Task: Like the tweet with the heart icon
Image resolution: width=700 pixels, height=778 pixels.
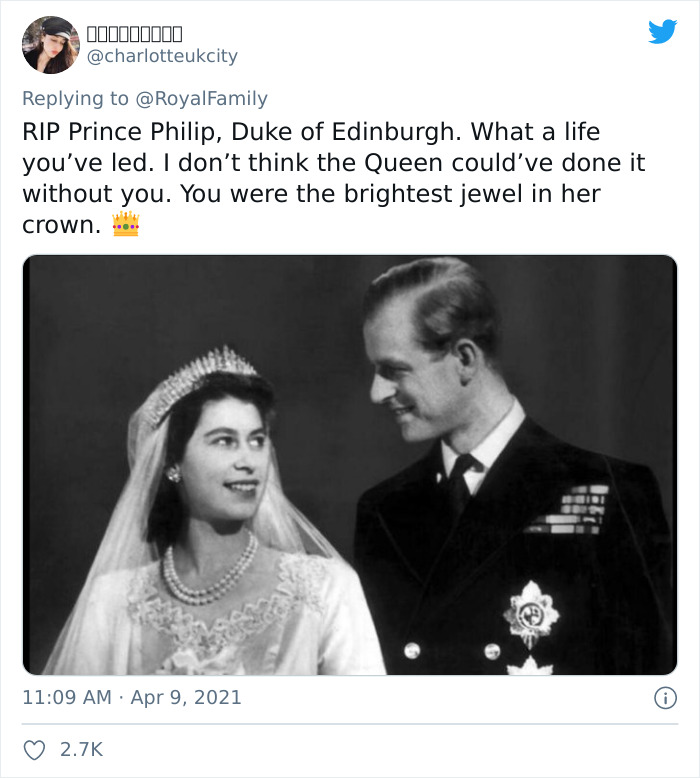Action: click(x=34, y=749)
